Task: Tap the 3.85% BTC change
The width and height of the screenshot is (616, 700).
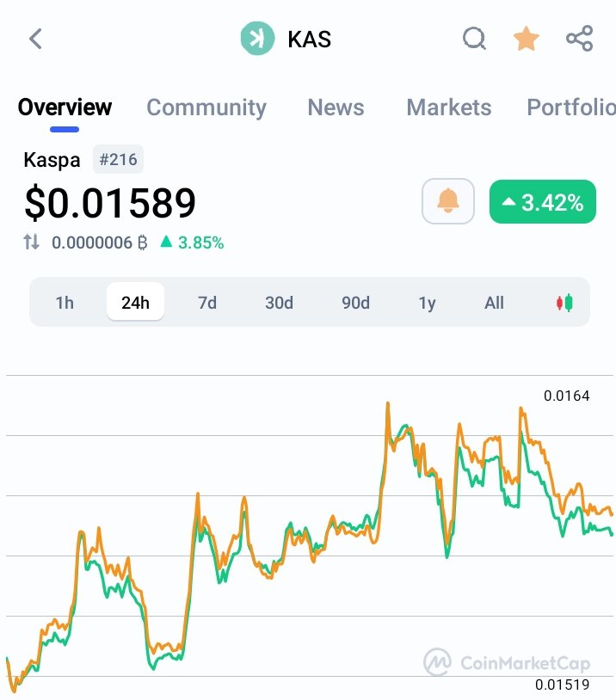Action: pyautogui.click(x=193, y=243)
